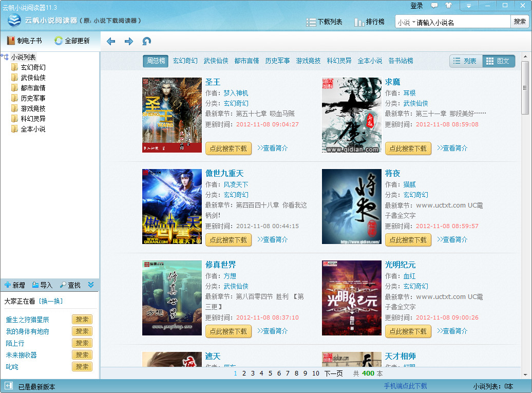Open the title bar dropdown menu arrow

[468, 6]
